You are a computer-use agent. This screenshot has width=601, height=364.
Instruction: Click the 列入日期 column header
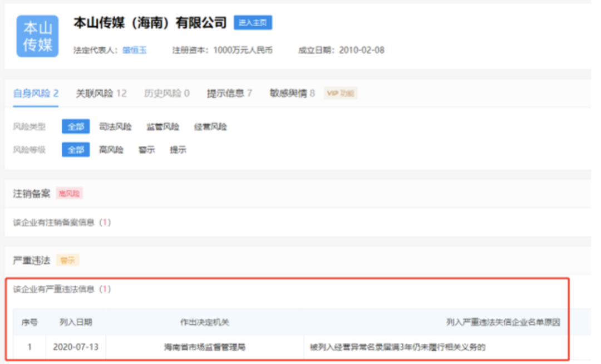[x=76, y=322]
